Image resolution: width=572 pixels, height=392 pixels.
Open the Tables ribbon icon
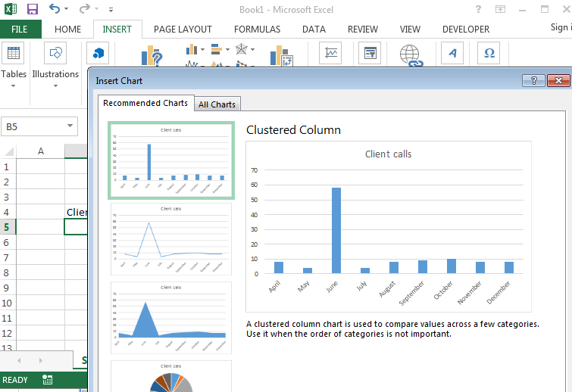(13, 53)
